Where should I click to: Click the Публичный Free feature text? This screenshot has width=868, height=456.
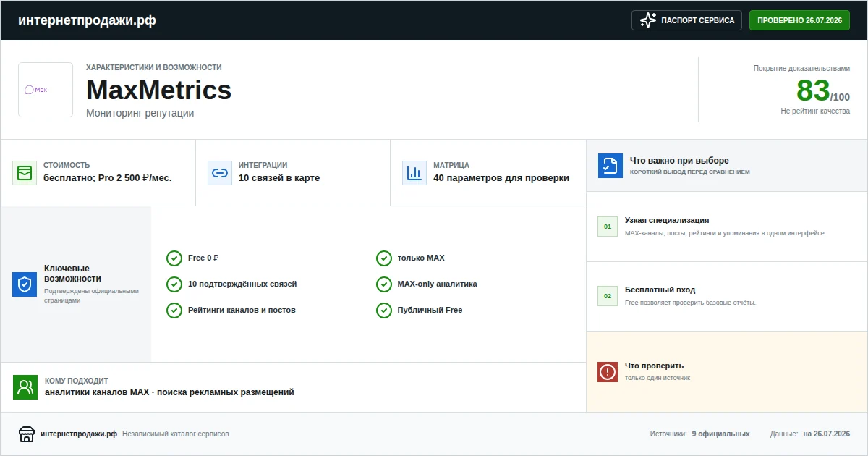click(x=430, y=310)
